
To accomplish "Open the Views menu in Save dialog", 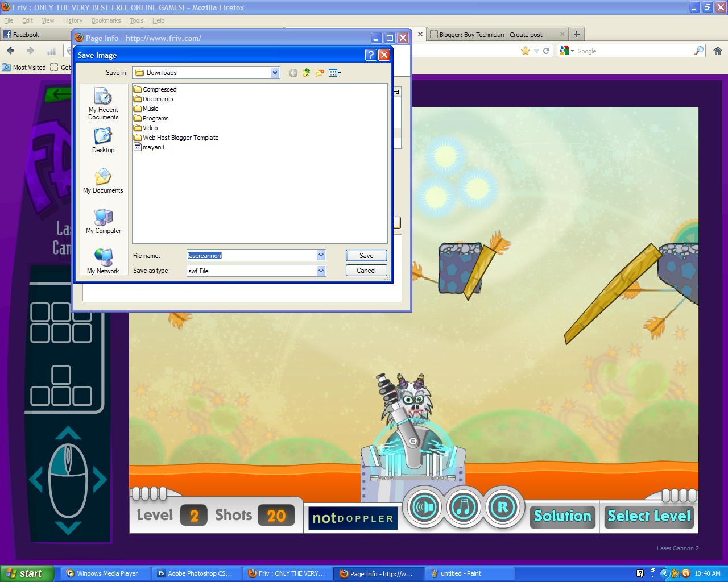I will pyautogui.click(x=335, y=73).
